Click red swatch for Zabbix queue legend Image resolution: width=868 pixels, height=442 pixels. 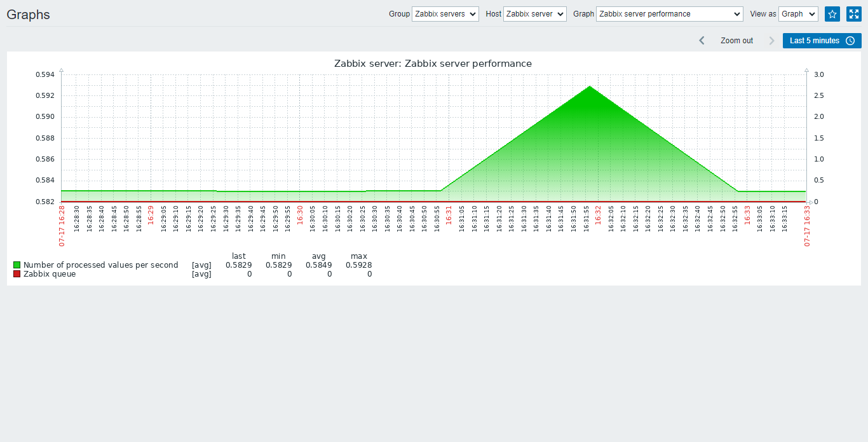tap(17, 274)
